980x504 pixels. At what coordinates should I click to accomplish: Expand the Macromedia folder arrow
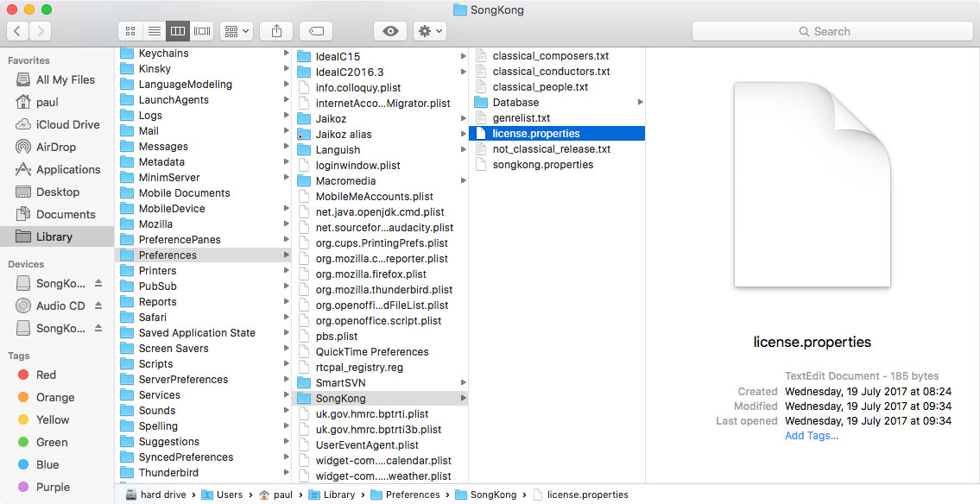pyautogui.click(x=463, y=180)
